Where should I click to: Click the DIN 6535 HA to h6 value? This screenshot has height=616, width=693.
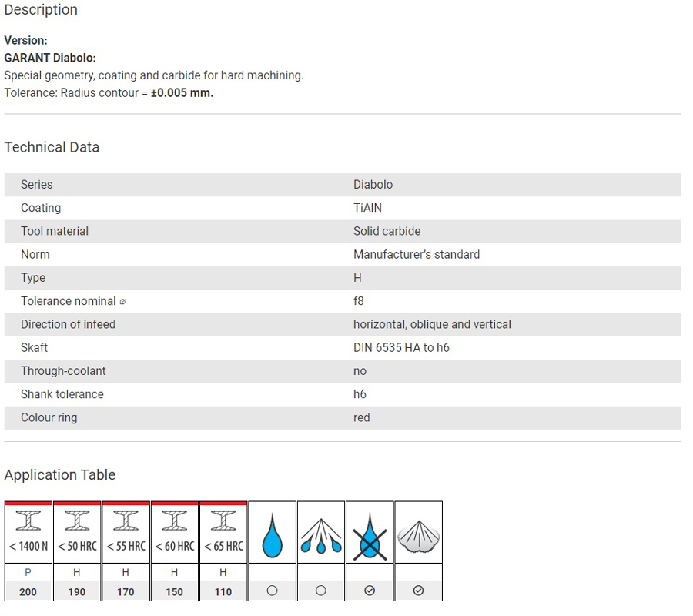tap(401, 348)
